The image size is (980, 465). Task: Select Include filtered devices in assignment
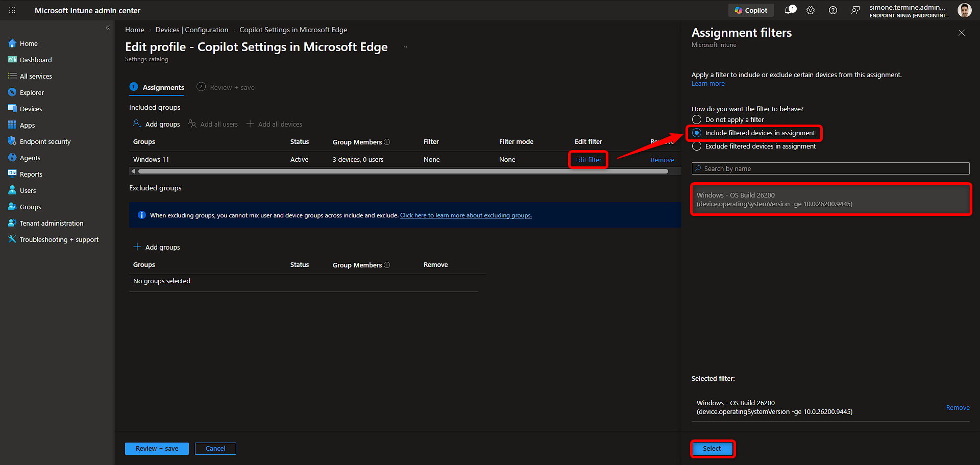pyautogui.click(x=754, y=133)
